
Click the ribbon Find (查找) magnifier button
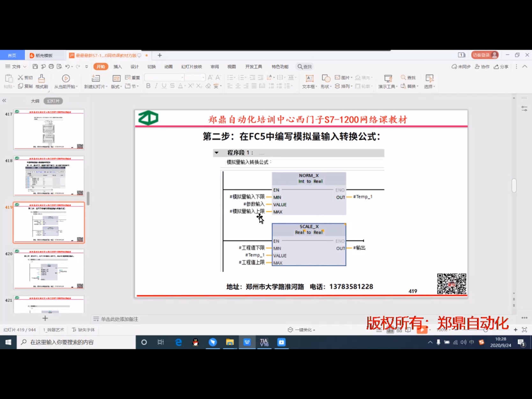pos(408,78)
